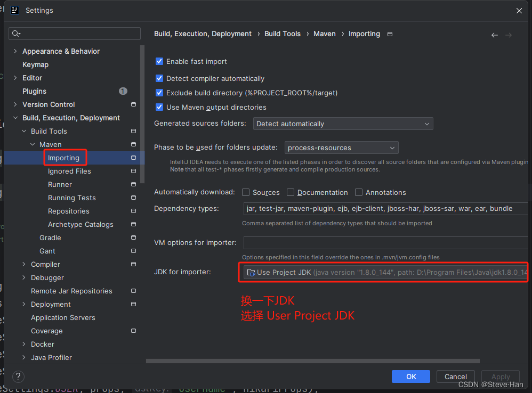Open the process-resources phase dropdown
The width and height of the screenshot is (532, 393).
pyautogui.click(x=341, y=148)
